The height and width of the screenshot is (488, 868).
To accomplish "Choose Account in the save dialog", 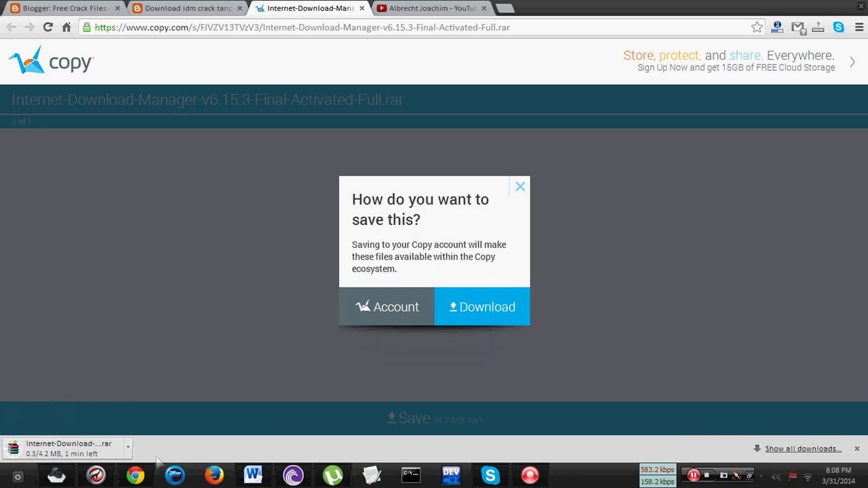I will 387,306.
